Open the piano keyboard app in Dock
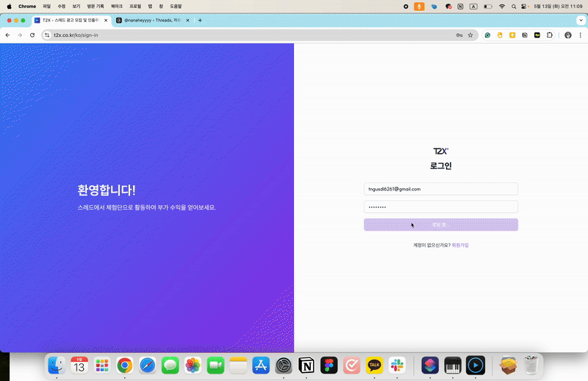 click(453, 366)
